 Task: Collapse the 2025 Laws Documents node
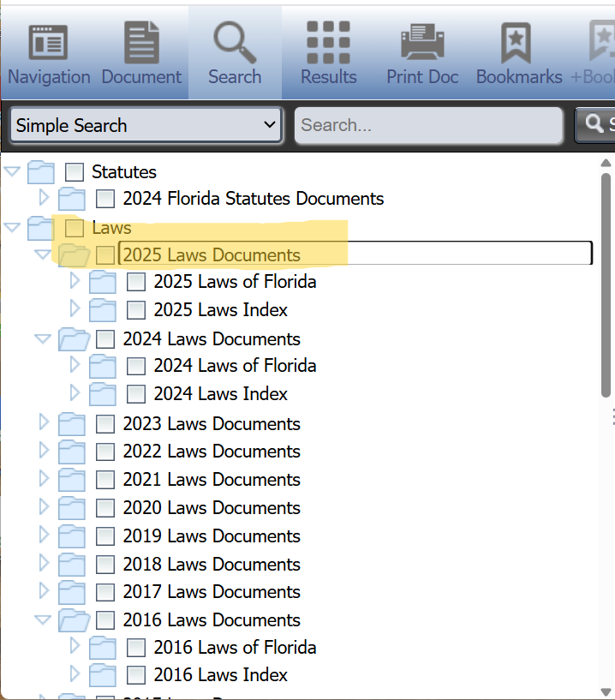(x=43, y=254)
